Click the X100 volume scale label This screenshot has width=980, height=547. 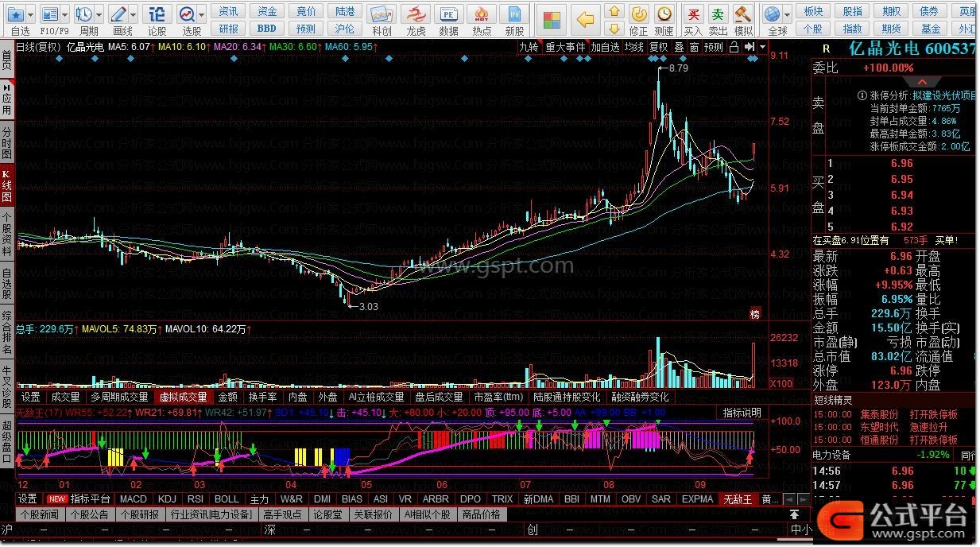pyautogui.click(x=782, y=384)
